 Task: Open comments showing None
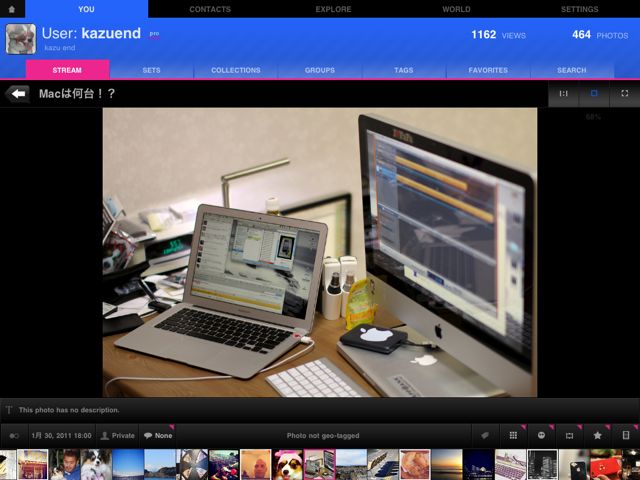[158, 436]
